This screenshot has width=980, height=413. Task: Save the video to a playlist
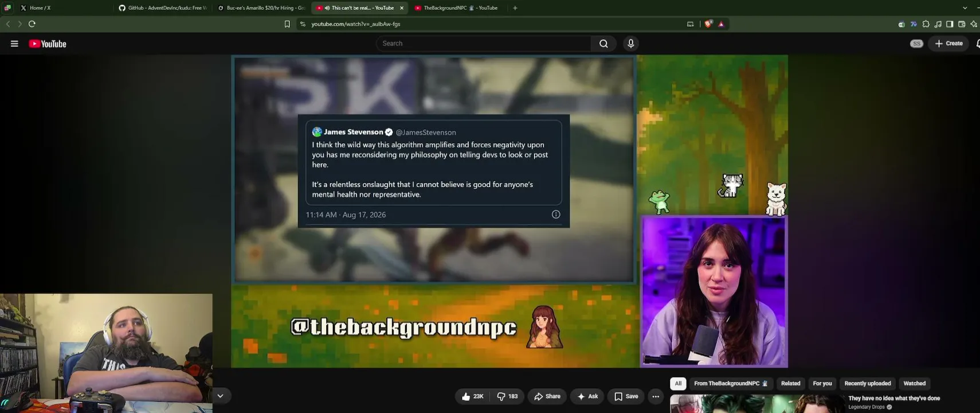[626, 396]
